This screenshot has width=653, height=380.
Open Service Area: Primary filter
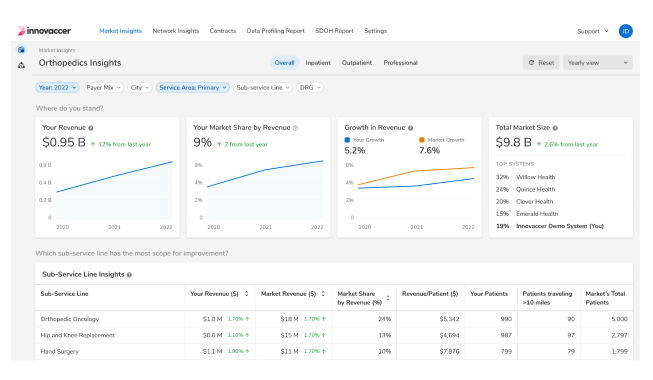click(x=193, y=88)
